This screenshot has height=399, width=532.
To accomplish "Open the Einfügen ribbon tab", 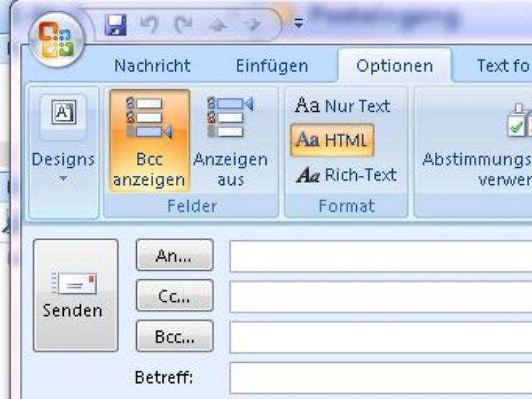I will click(272, 66).
